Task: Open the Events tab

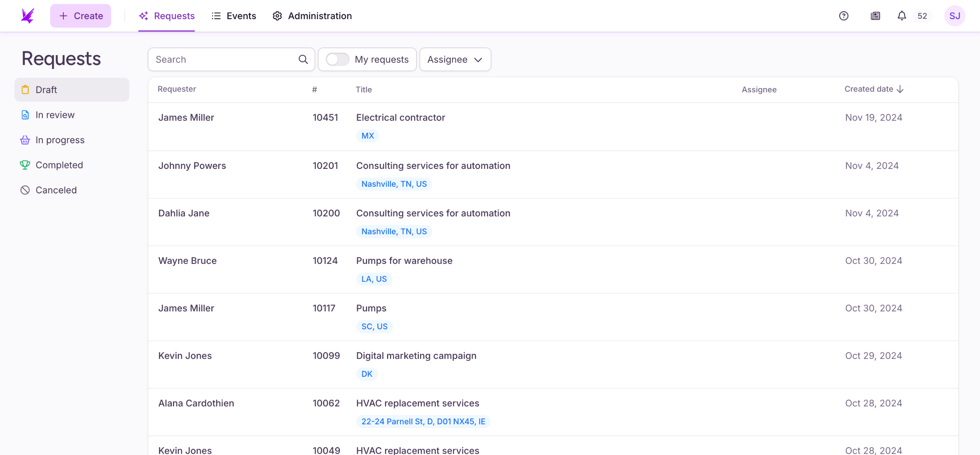Action: pyautogui.click(x=234, y=16)
